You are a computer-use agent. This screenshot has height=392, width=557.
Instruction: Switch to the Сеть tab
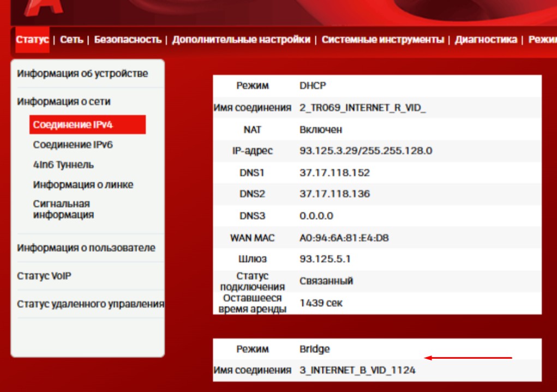[71, 40]
